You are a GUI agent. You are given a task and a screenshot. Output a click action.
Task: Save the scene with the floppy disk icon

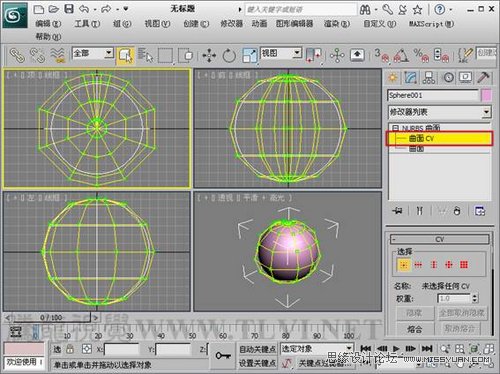click(x=69, y=9)
